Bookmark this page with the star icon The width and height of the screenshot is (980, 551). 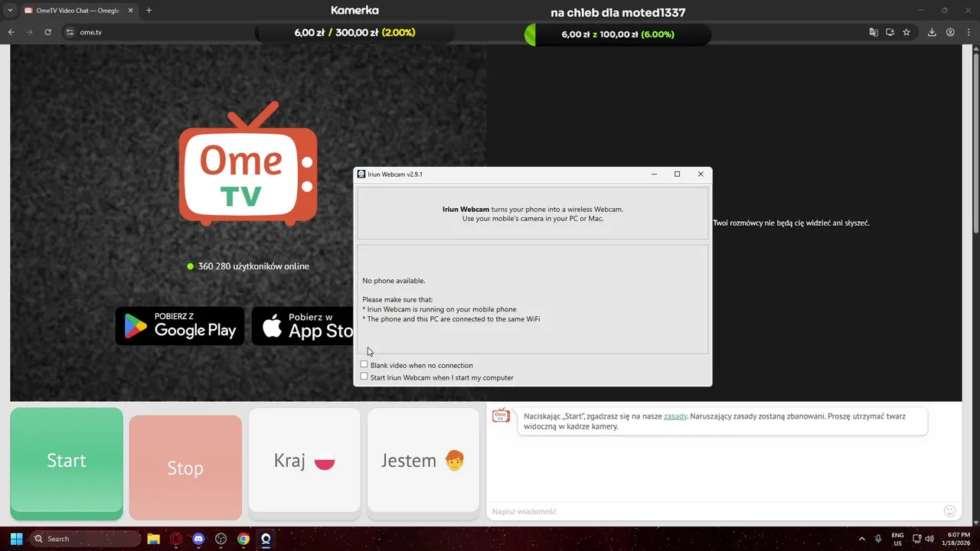906,32
